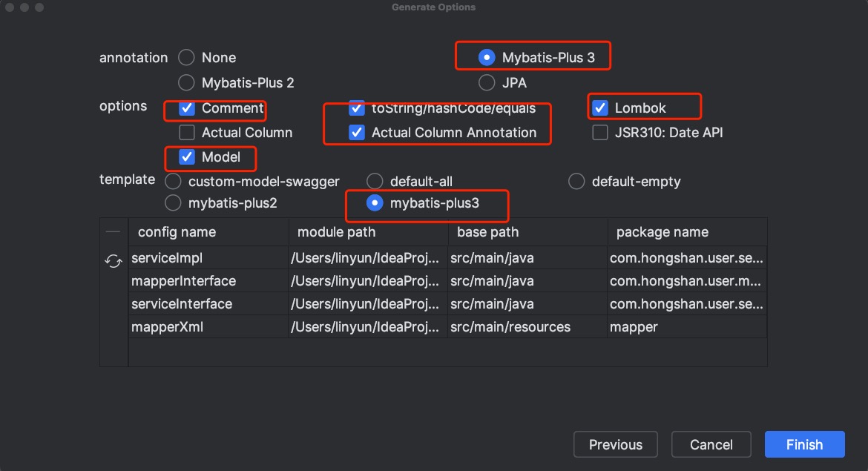This screenshot has width=868, height=471.
Task: Click the minus icon above the config table
Action: (113, 232)
